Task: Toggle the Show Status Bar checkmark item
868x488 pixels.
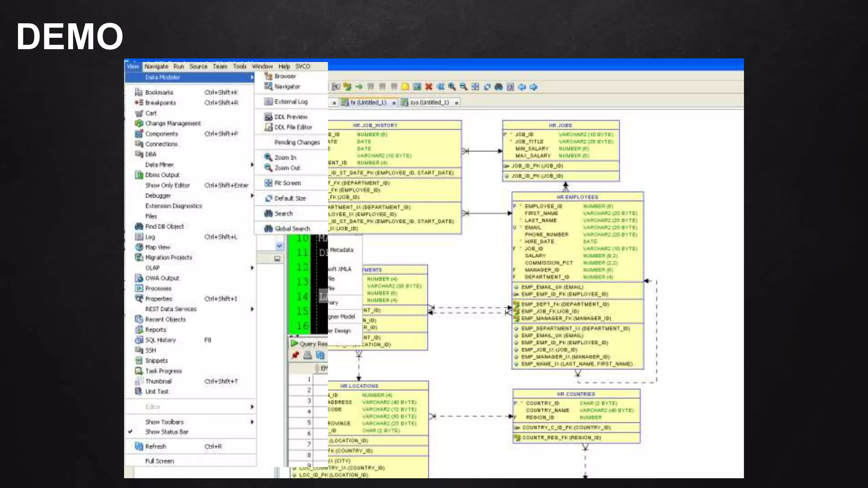Action: pos(167,432)
